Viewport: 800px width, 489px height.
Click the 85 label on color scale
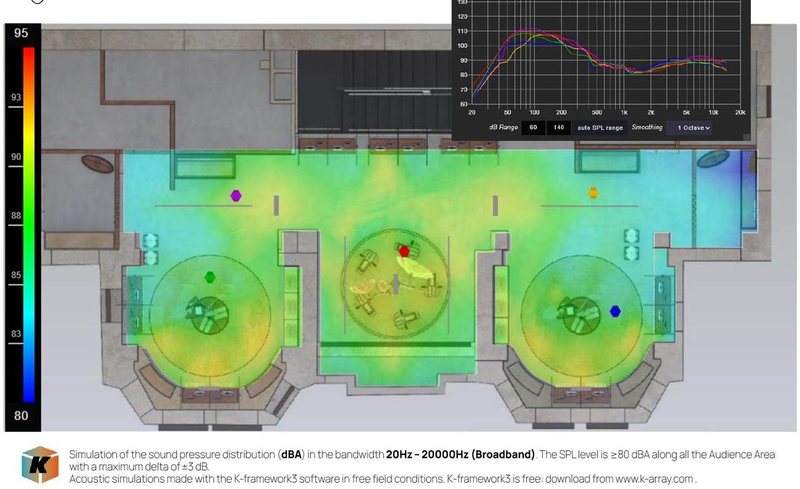click(x=16, y=275)
